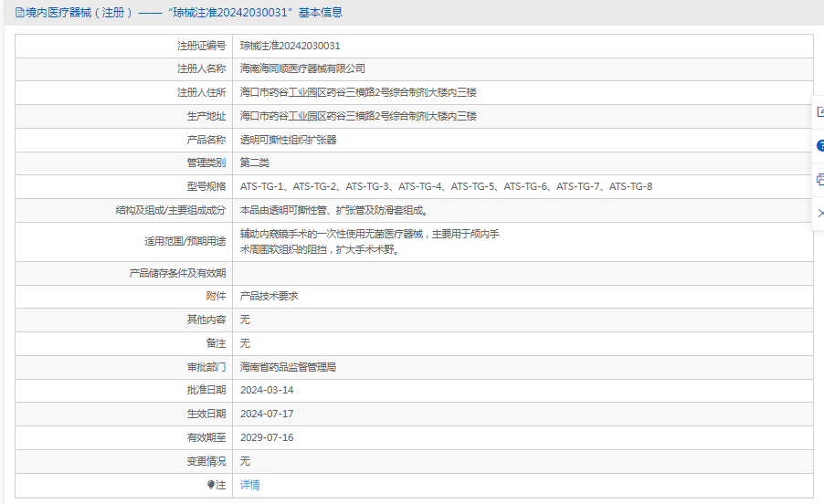Click the 批准日期 label
This screenshot has width=824, height=504.
(206, 390)
